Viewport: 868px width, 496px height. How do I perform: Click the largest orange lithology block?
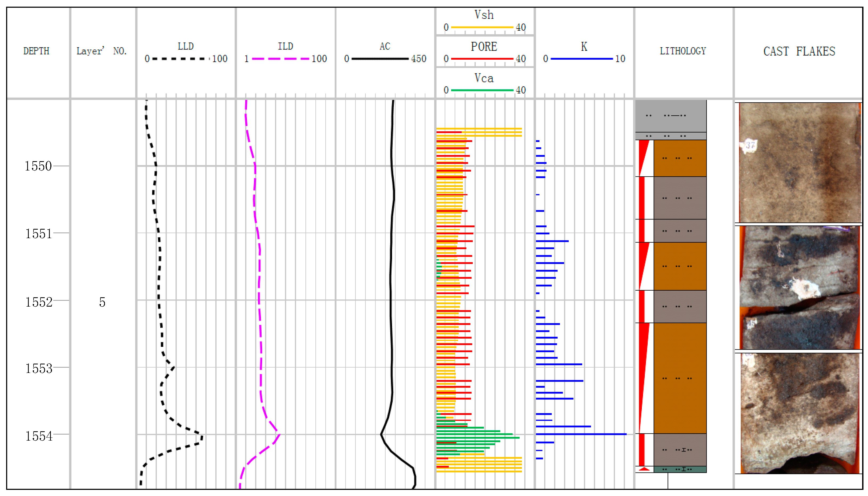[x=680, y=378]
